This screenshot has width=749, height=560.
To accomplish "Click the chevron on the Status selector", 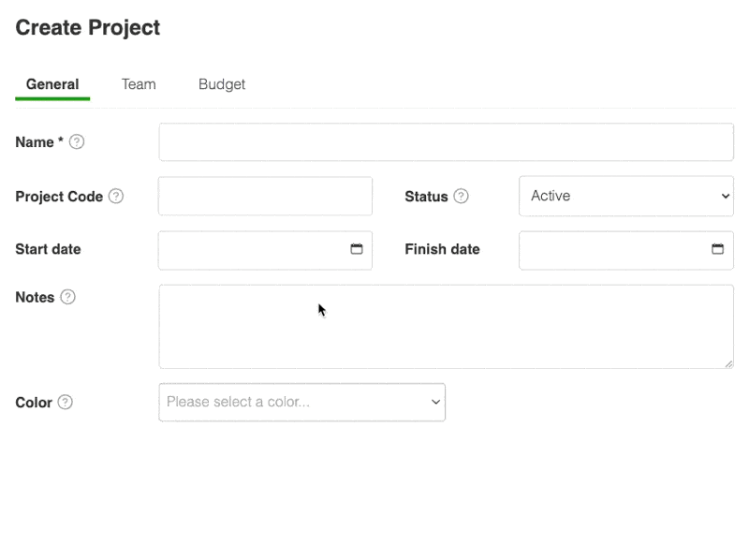I will pos(725,197).
